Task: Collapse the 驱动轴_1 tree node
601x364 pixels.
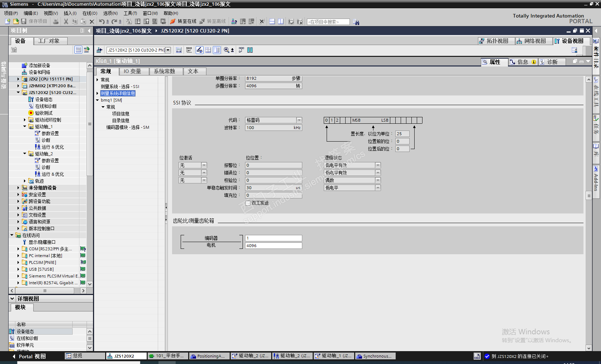Action: click(x=25, y=127)
